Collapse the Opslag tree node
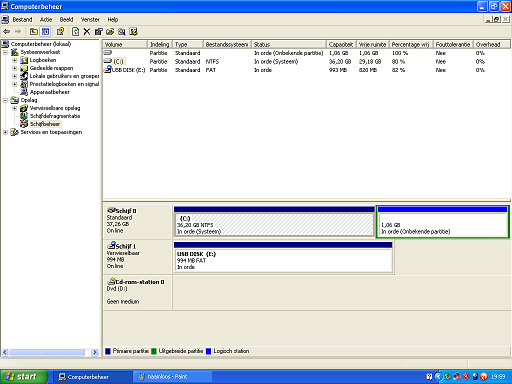 [5, 100]
